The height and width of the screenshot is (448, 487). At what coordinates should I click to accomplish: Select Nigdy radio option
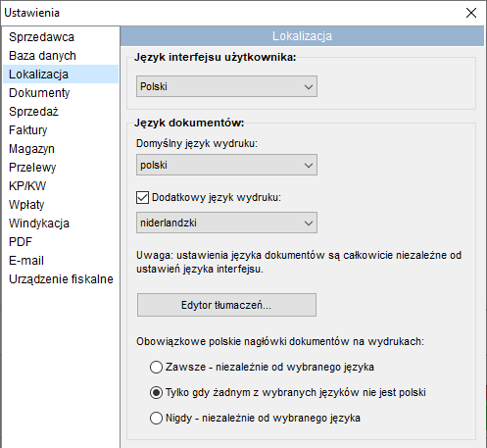(156, 418)
